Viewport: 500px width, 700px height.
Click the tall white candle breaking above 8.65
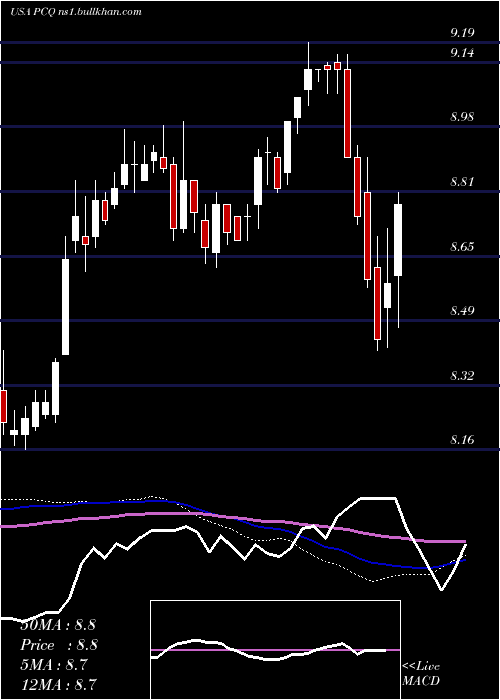click(66, 296)
